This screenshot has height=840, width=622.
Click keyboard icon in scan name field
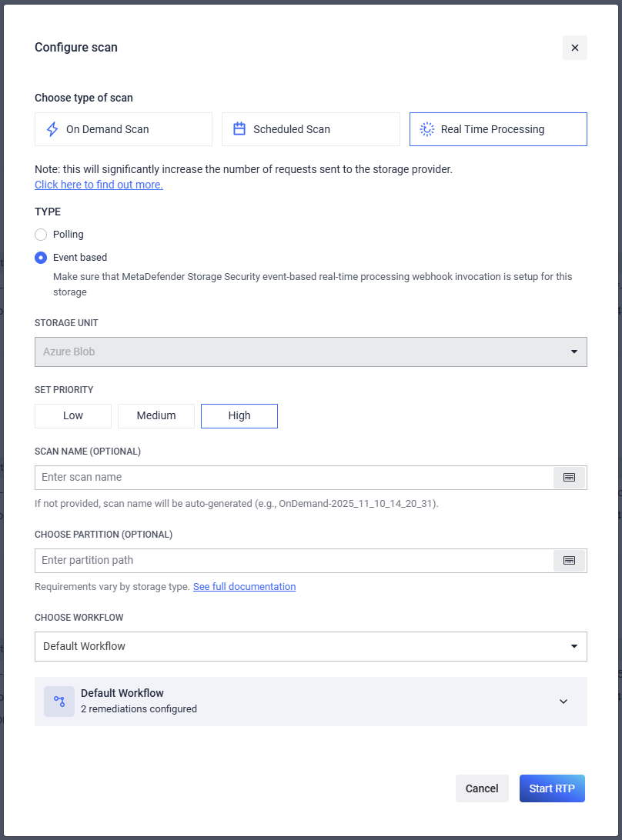(x=569, y=478)
